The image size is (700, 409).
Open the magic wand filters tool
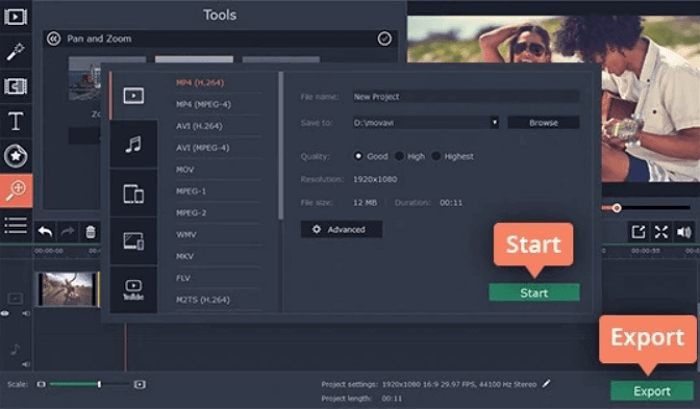[x=16, y=51]
